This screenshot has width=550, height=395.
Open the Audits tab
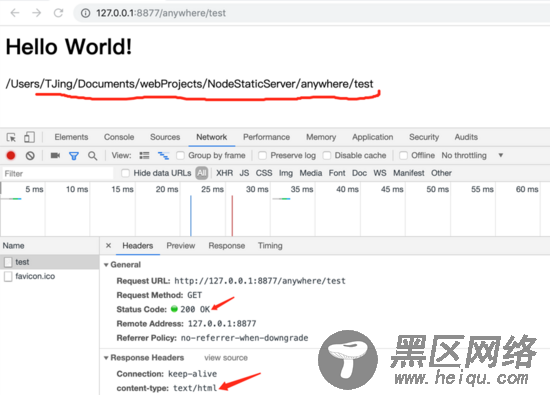click(x=466, y=137)
